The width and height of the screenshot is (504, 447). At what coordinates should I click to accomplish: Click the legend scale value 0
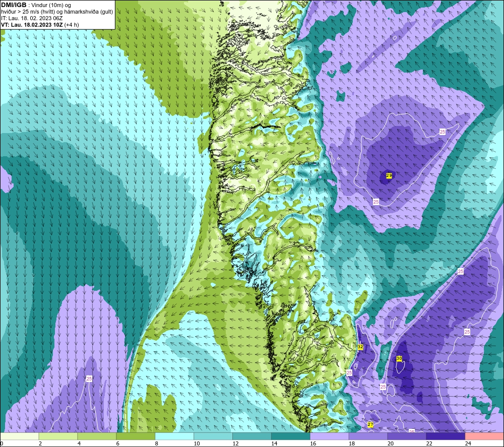coord(2,443)
